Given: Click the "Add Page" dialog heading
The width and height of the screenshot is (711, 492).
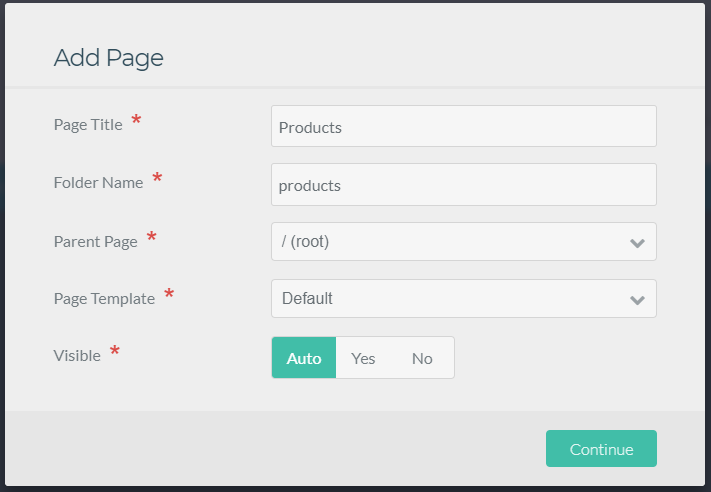Looking at the screenshot, I should click(108, 58).
